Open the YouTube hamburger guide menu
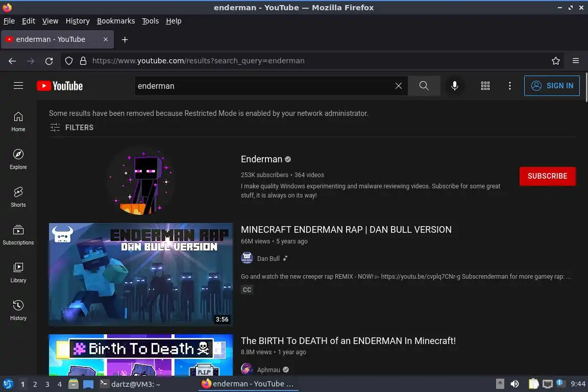The width and height of the screenshot is (588, 392). 18,86
